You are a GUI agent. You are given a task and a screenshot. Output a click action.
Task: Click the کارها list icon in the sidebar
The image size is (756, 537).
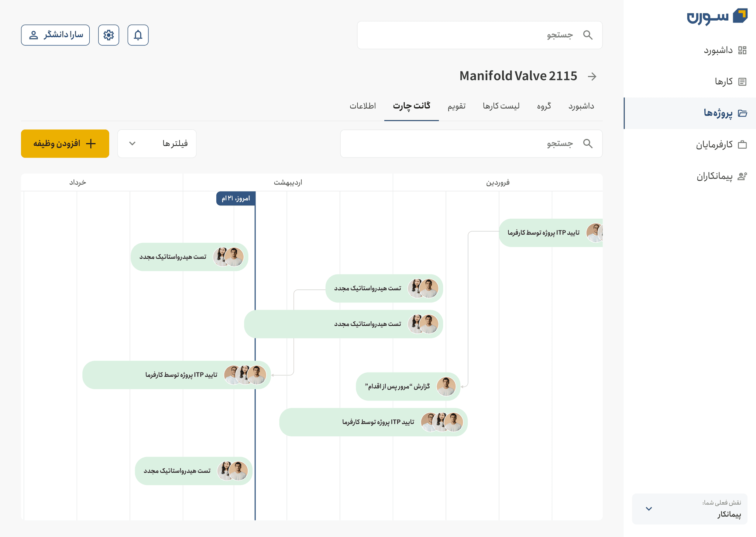point(742,82)
